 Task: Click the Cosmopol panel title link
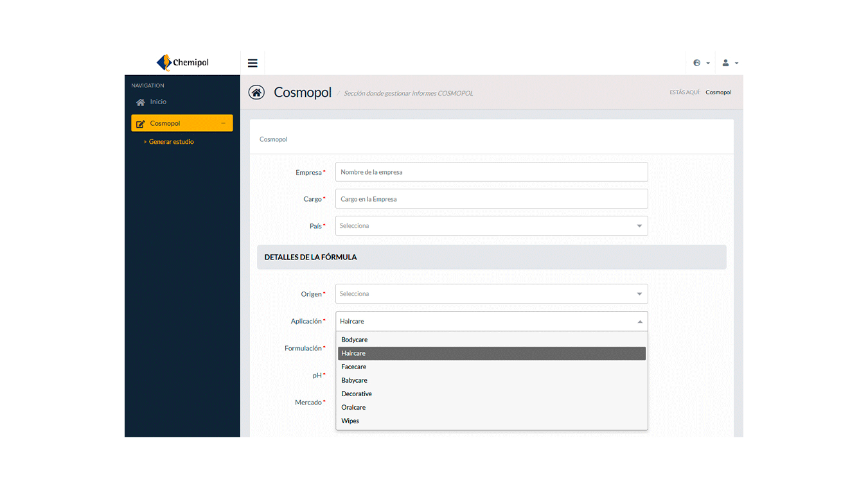pyautogui.click(x=273, y=139)
